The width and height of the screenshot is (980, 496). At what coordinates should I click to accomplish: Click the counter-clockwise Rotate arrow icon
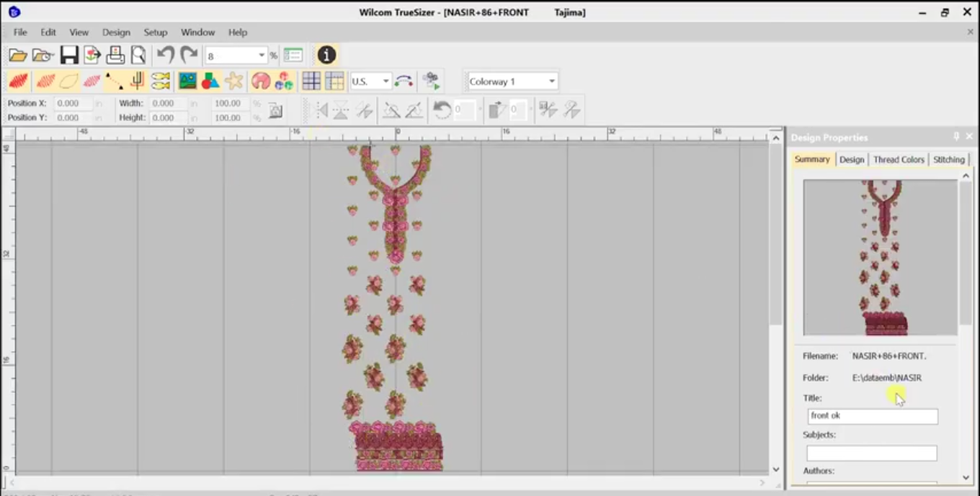click(442, 110)
